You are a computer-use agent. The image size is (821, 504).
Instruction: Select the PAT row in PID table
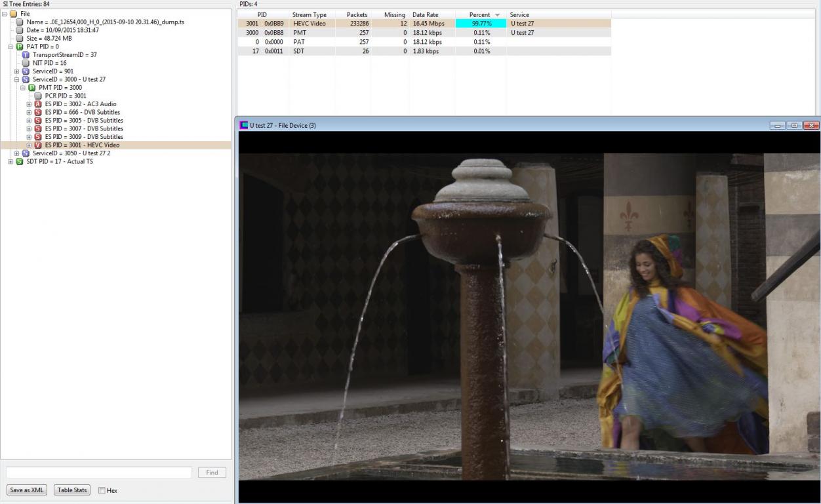coord(424,42)
